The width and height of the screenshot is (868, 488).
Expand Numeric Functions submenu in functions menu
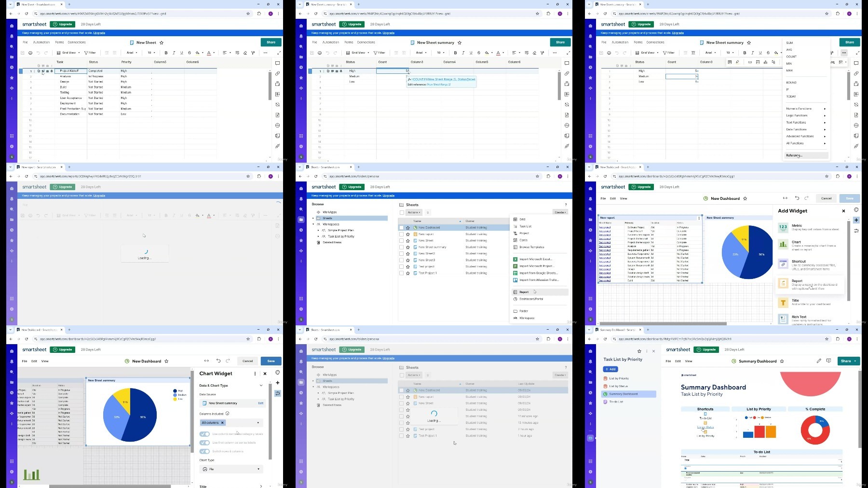[x=806, y=109]
